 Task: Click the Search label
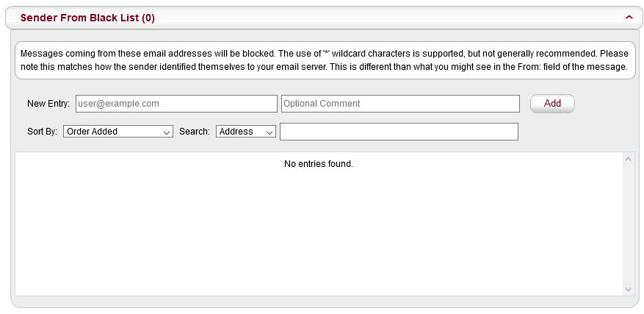point(195,132)
